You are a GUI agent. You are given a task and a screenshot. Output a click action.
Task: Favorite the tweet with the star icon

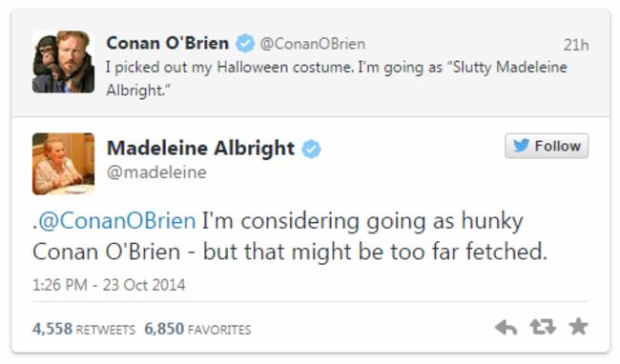point(578,327)
